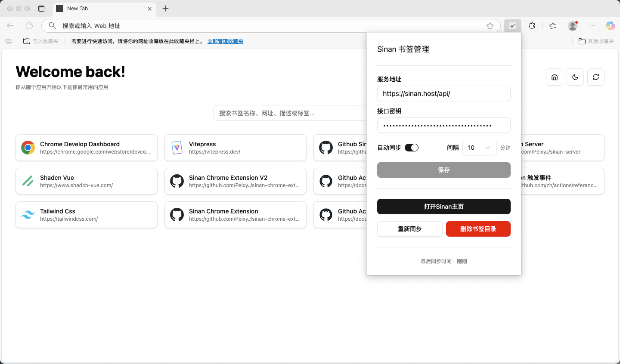This screenshot has height=364, width=620.
Task: Open the browser extensions puzzle icon
Action: pos(532,26)
